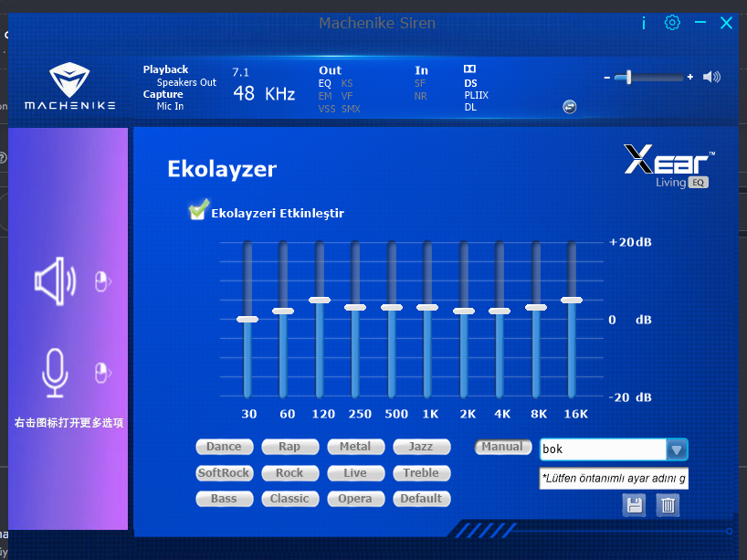Click the preset combo box showing bok
The image size is (747, 560).
tap(614, 449)
